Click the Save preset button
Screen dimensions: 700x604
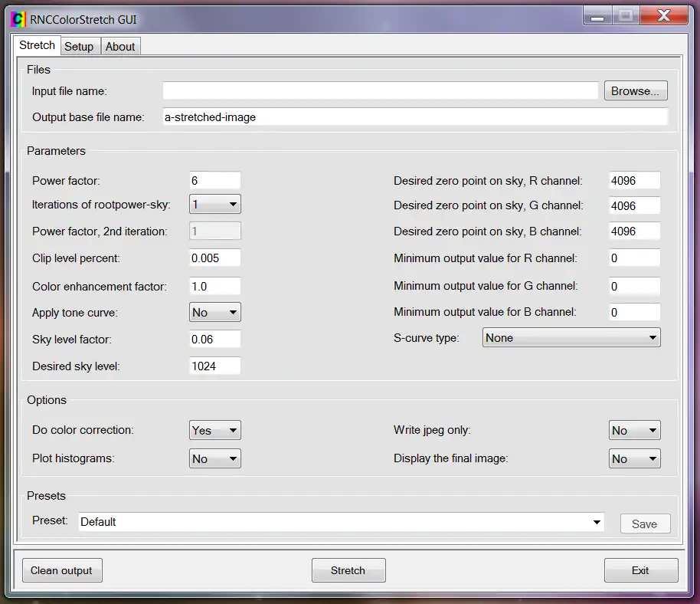pos(645,524)
